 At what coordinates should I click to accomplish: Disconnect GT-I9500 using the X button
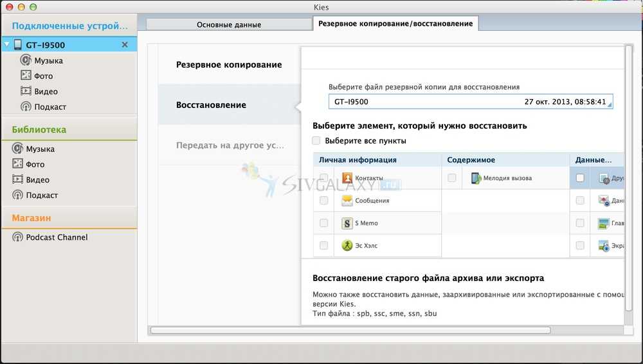125,45
